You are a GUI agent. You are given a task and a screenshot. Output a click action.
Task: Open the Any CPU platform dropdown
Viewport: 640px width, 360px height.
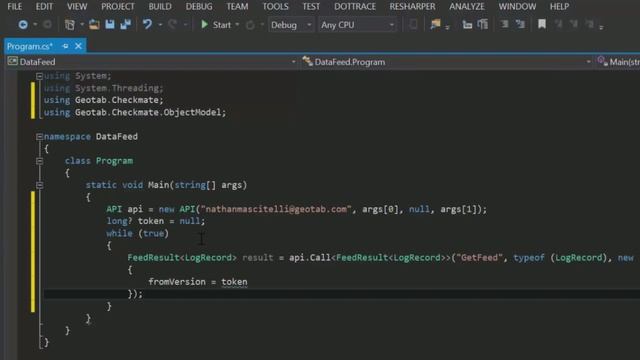358,25
